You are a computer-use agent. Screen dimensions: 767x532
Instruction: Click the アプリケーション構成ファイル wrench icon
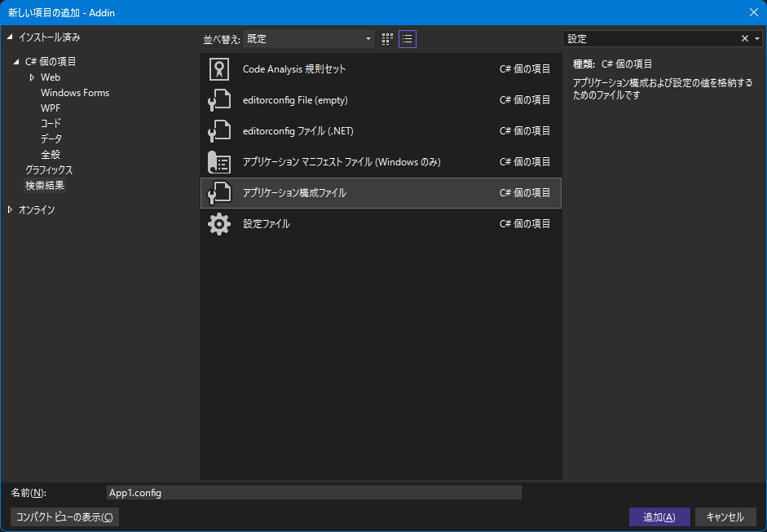pyautogui.click(x=219, y=192)
